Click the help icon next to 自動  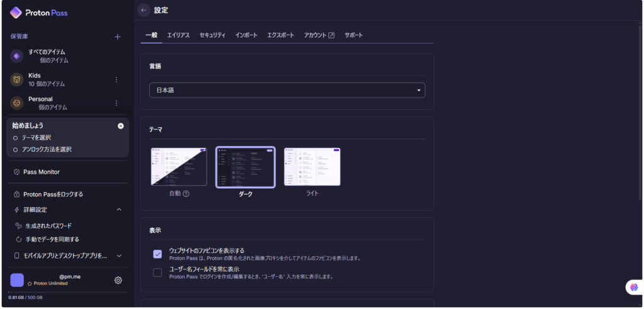(186, 194)
